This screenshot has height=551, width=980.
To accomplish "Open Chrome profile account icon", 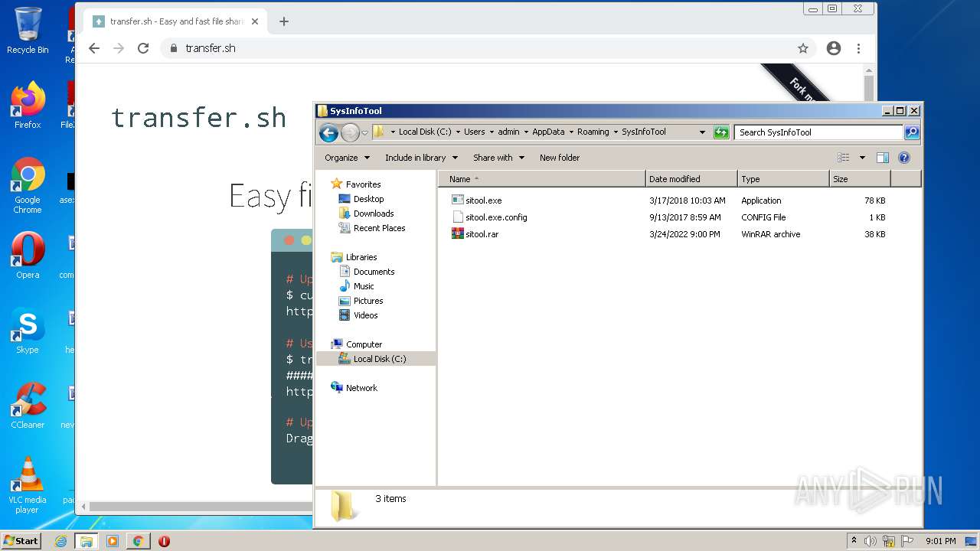I will (x=834, y=48).
